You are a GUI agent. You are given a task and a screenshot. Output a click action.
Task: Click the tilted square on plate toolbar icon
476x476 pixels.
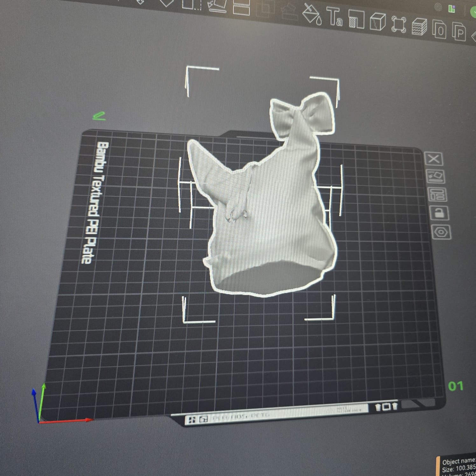click(217, 6)
